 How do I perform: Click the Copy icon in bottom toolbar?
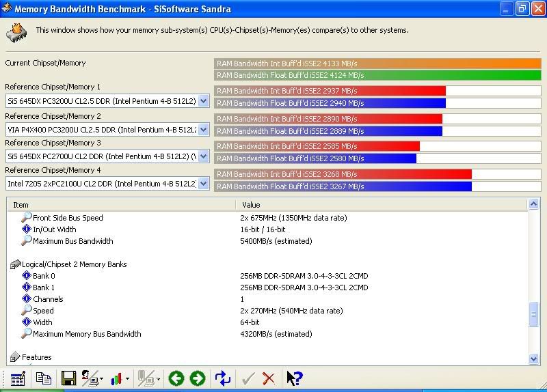tap(44, 378)
